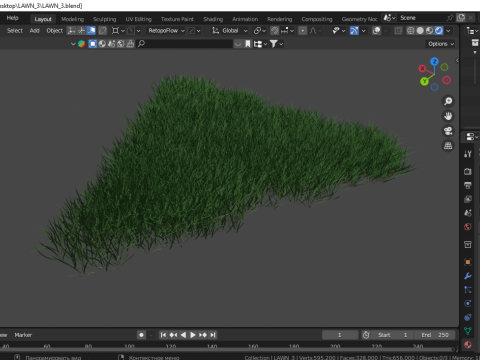Open the View Layer properties tab
The image size is (480, 360).
[x=468, y=199]
